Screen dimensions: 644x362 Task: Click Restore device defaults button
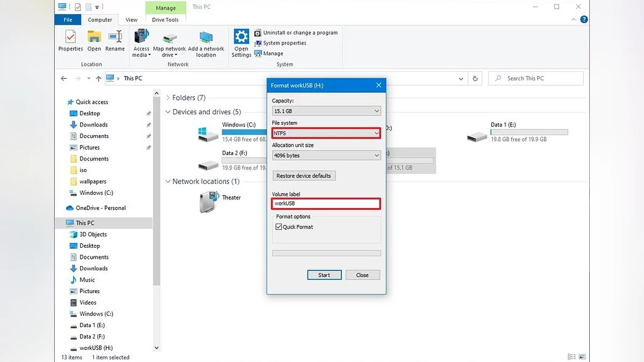[x=304, y=176]
